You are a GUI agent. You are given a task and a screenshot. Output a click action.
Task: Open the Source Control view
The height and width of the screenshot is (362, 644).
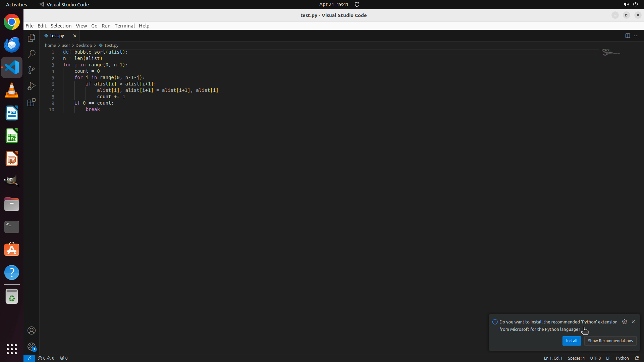pos(32,70)
